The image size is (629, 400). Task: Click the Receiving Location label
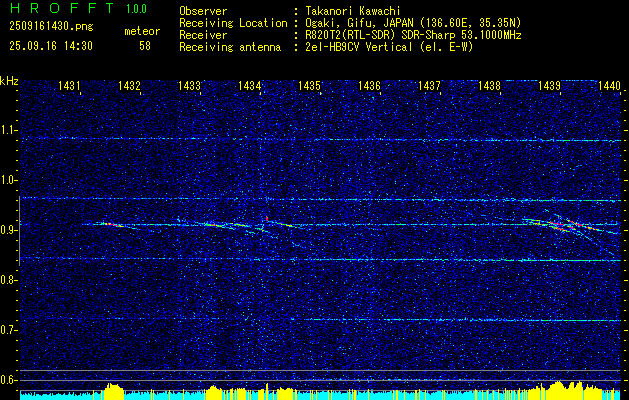[233, 23]
